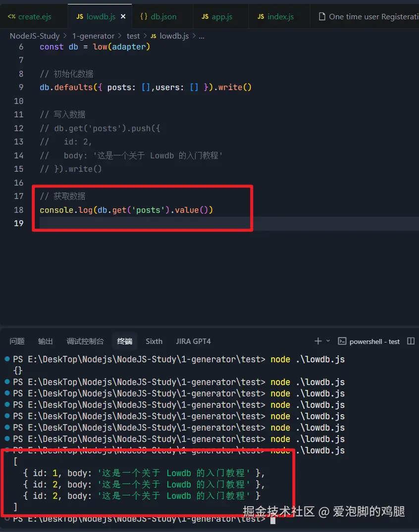Select the 终端 terminal panel tab

pos(125,341)
